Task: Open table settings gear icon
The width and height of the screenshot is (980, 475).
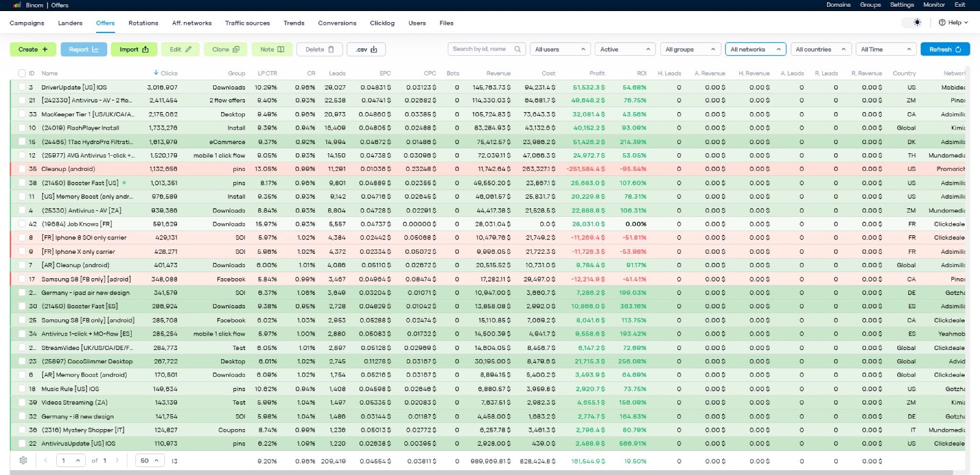Action: [x=23, y=460]
